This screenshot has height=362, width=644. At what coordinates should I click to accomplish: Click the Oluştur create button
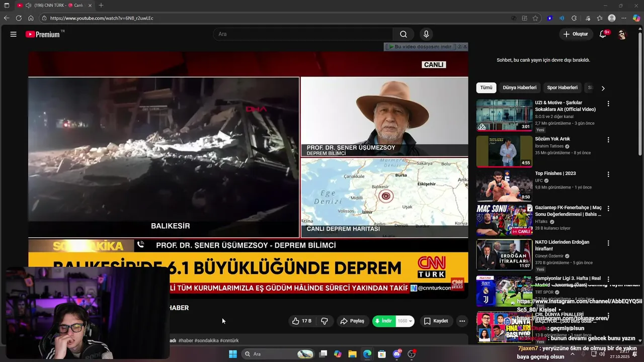click(x=576, y=34)
